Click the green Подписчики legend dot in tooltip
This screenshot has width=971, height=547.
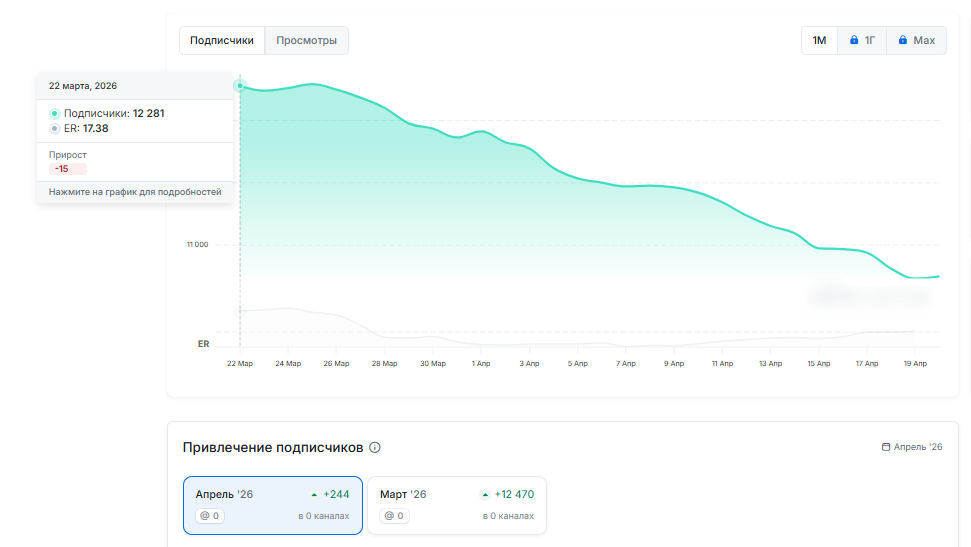(55, 114)
